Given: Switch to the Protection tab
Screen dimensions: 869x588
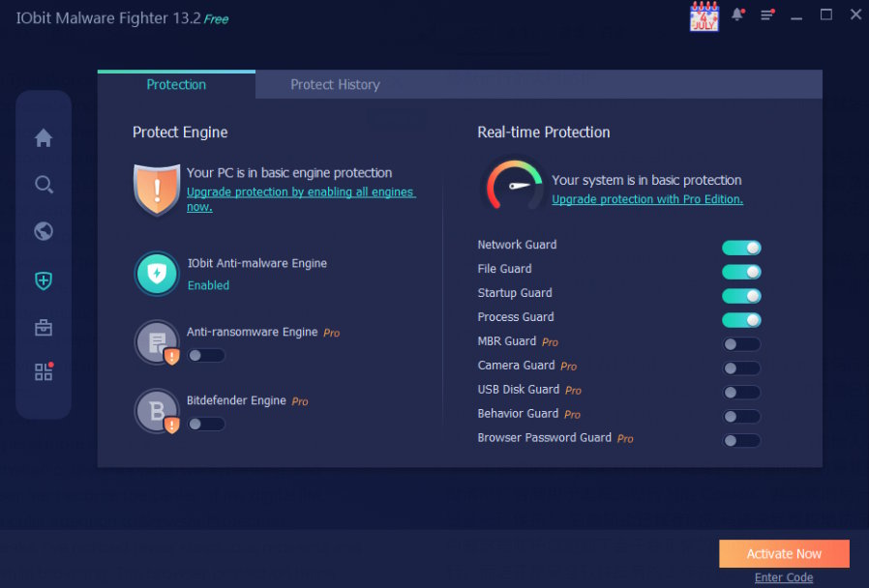Looking at the screenshot, I should [x=176, y=85].
